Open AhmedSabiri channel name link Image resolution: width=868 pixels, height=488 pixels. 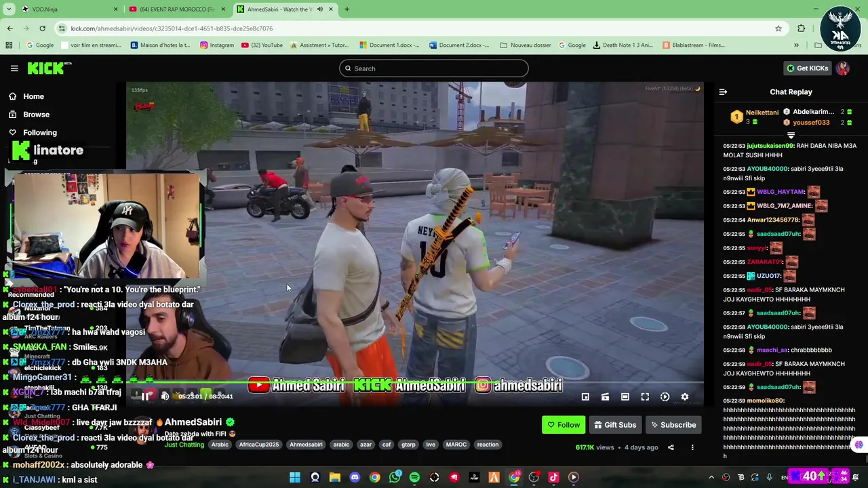pos(193,422)
